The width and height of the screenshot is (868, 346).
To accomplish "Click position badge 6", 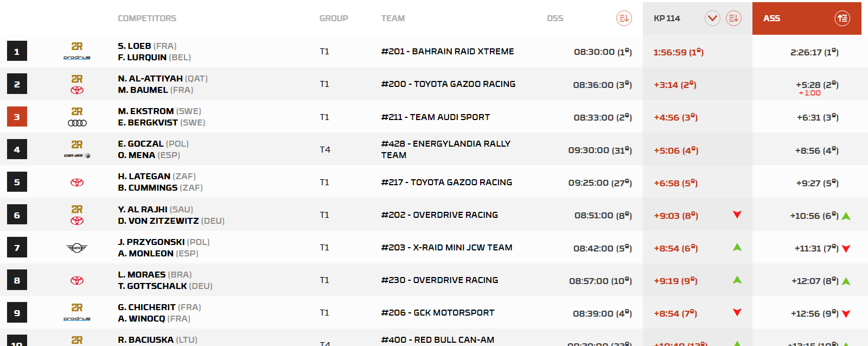I will (17, 215).
